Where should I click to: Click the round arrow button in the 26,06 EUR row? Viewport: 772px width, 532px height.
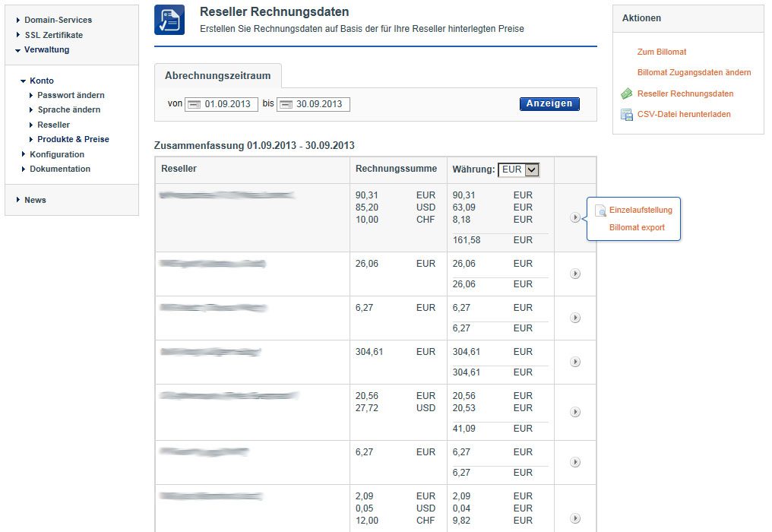pyautogui.click(x=575, y=274)
